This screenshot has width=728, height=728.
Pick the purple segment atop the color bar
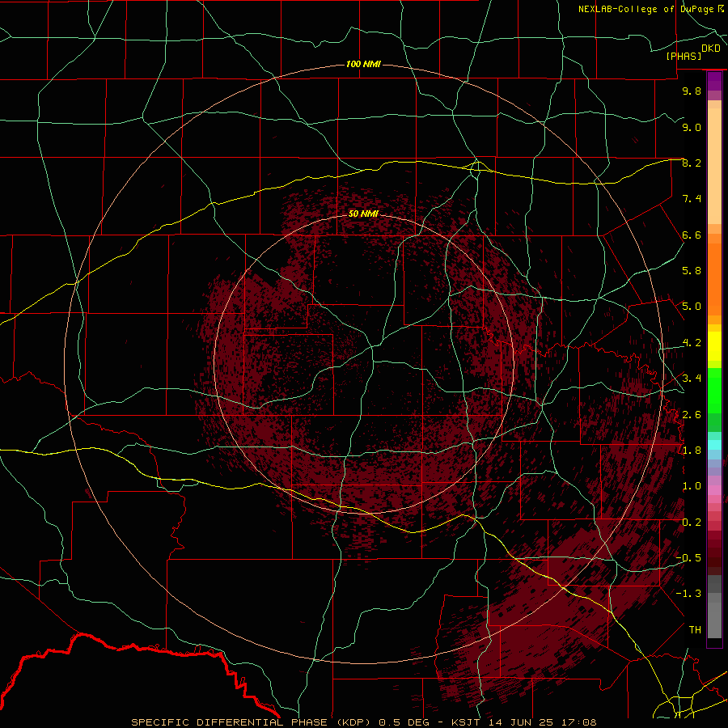coord(714,82)
